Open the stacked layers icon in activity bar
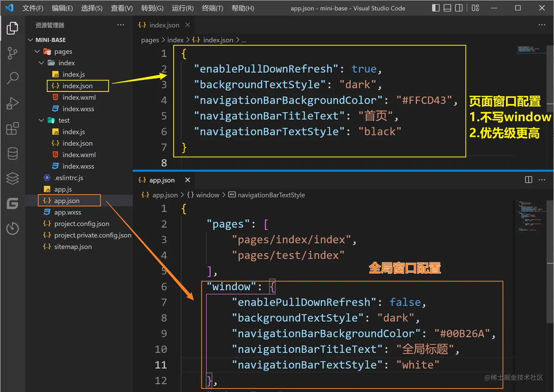Screen dimensions: 554x392 [12, 179]
